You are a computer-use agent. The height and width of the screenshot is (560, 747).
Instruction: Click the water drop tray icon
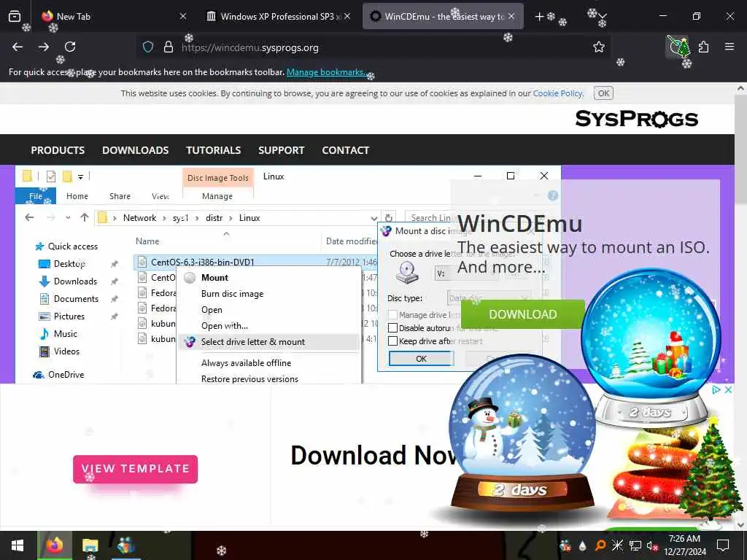click(583, 545)
